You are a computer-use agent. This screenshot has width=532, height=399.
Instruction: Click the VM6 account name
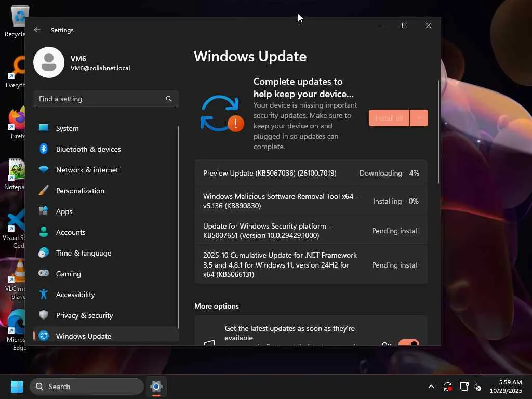click(x=78, y=59)
